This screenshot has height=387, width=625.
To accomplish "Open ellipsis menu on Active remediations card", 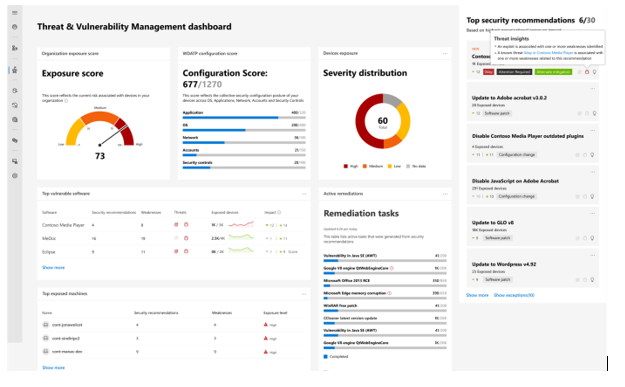I will tap(445, 194).
